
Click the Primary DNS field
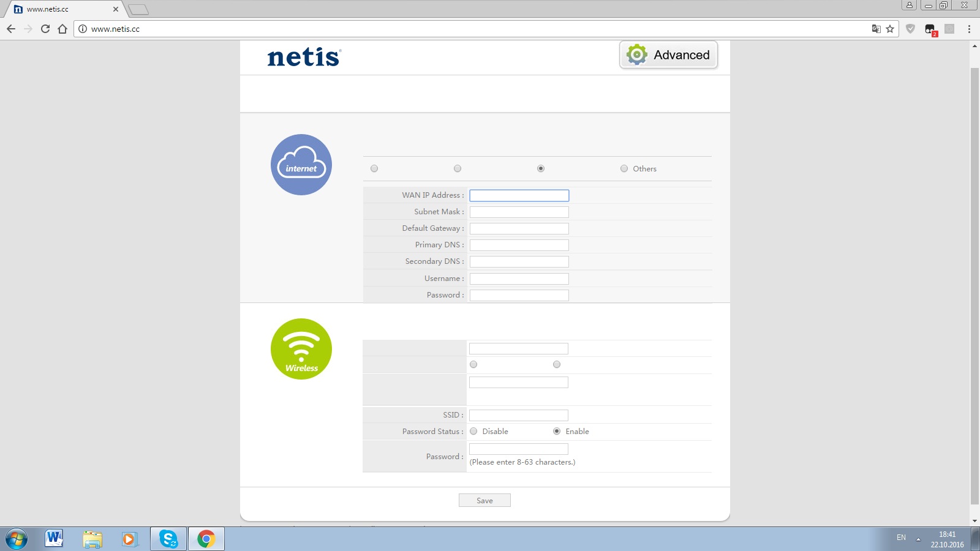tap(519, 245)
